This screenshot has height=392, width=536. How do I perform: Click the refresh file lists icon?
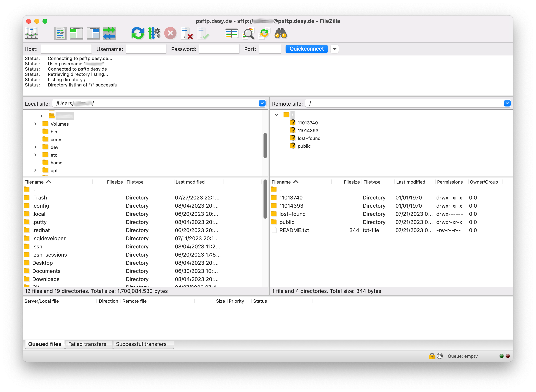[x=137, y=33]
